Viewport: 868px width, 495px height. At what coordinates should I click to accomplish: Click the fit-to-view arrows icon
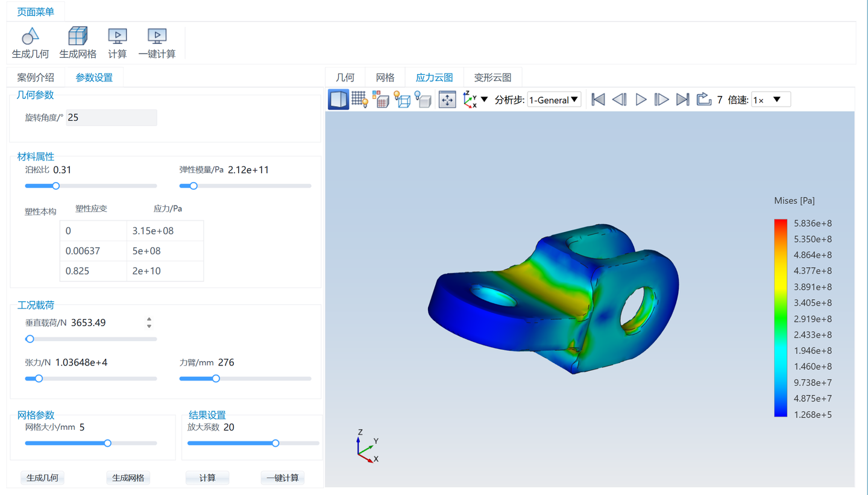[447, 99]
